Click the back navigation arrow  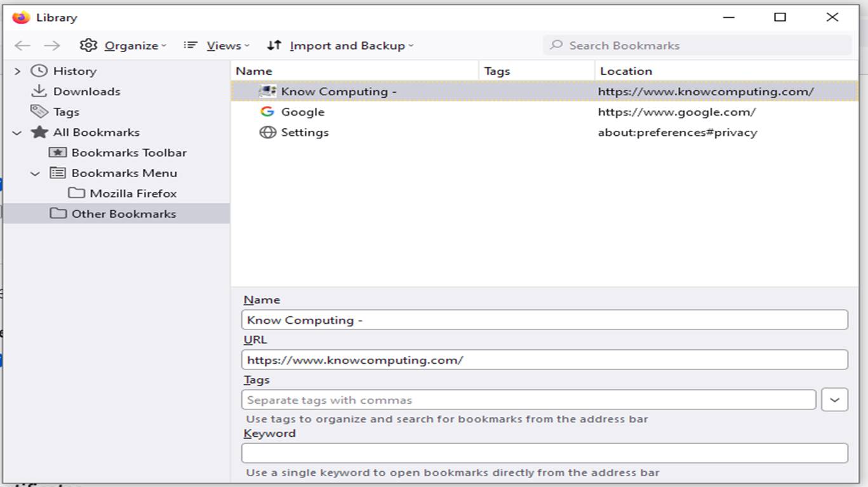[x=22, y=45]
